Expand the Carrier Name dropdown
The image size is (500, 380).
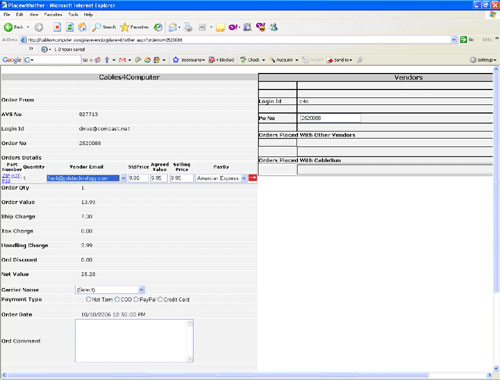point(110,290)
